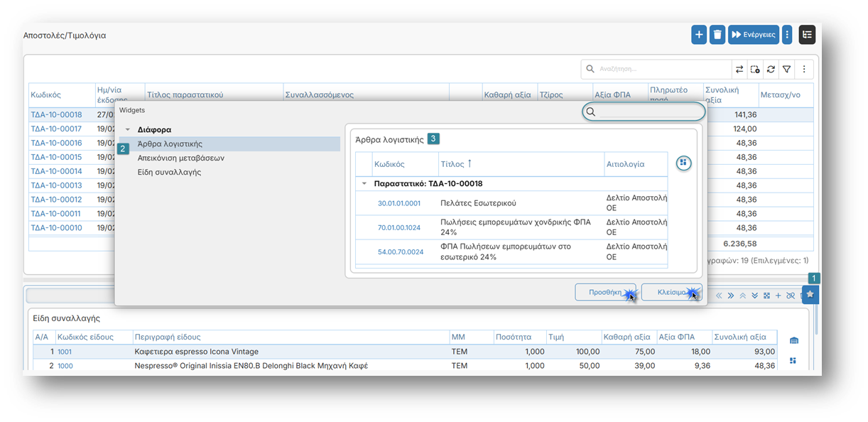Open item code link 1000
This screenshot has width=868, height=422.
(65, 366)
